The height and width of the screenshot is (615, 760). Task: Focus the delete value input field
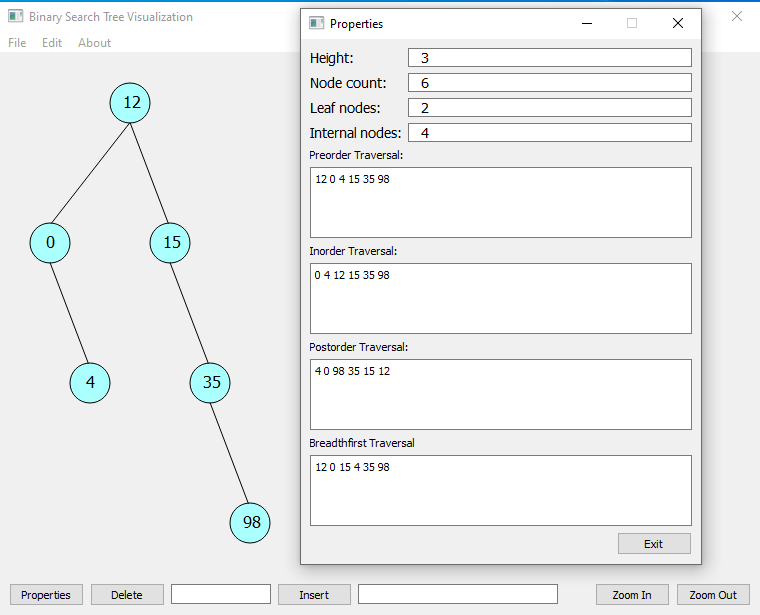(x=221, y=594)
